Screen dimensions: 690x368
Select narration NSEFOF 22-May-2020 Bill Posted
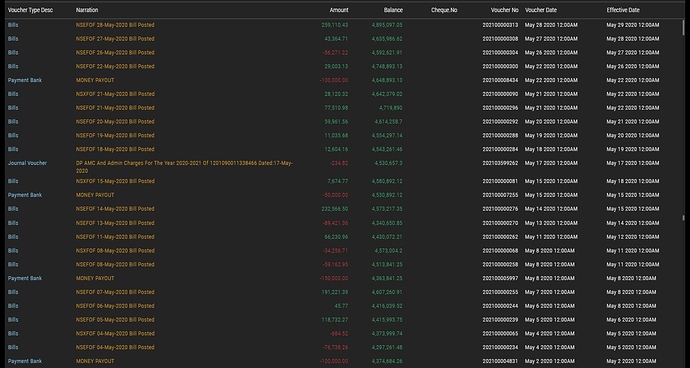(115, 66)
